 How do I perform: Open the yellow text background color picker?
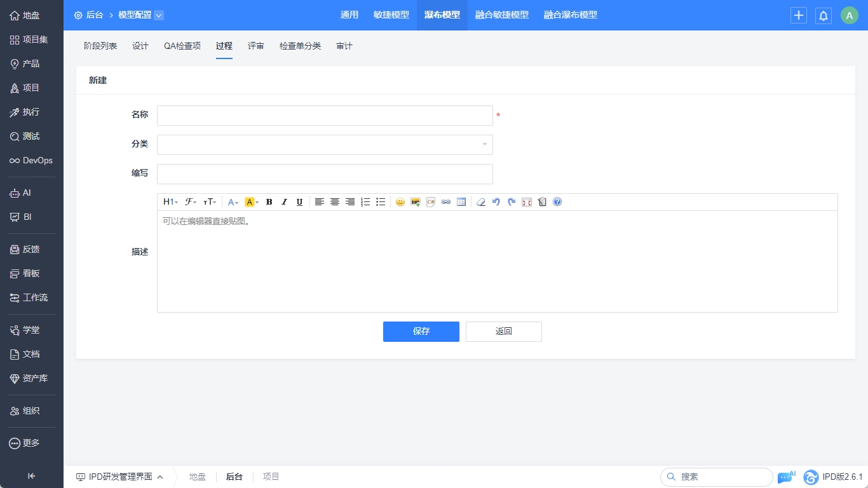[x=252, y=202]
